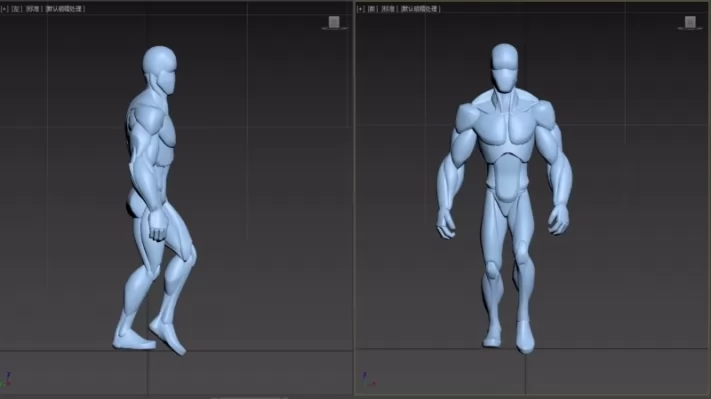Click the character's fist in the side view
Viewport: 711px width, 399px height.
click(158, 225)
